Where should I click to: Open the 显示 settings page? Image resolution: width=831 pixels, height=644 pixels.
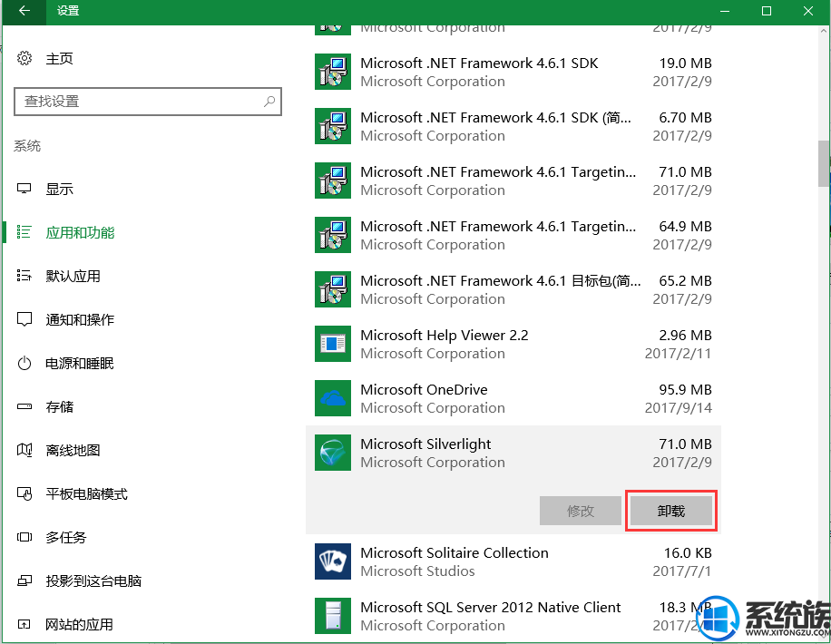click(59, 190)
